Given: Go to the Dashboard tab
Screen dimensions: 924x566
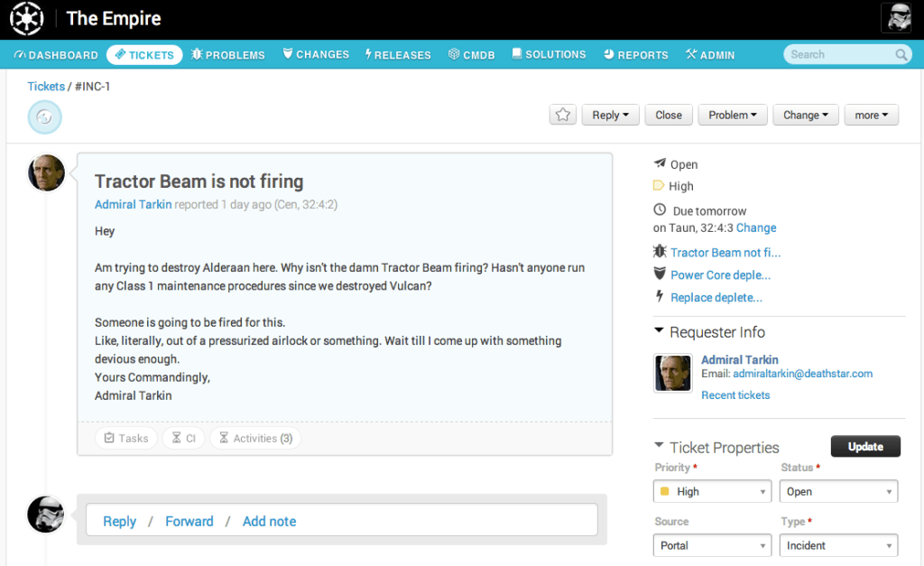Looking at the screenshot, I should 56,55.
